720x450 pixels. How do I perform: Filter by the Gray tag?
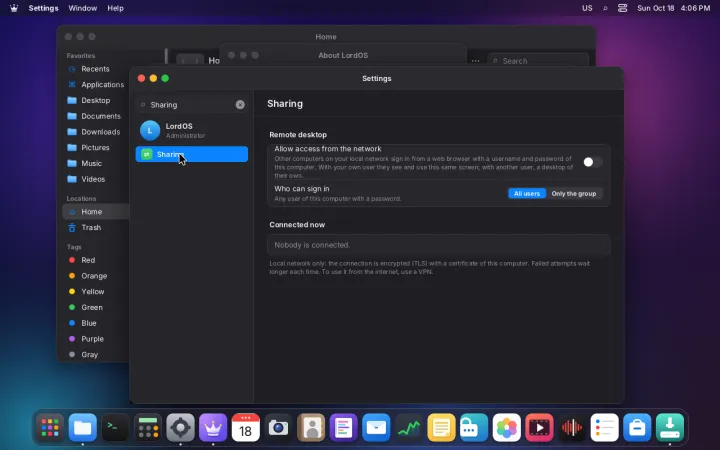click(95, 354)
